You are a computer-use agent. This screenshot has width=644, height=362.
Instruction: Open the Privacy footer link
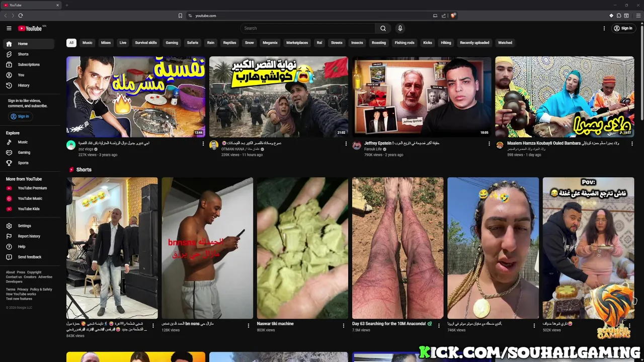(x=23, y=290)
